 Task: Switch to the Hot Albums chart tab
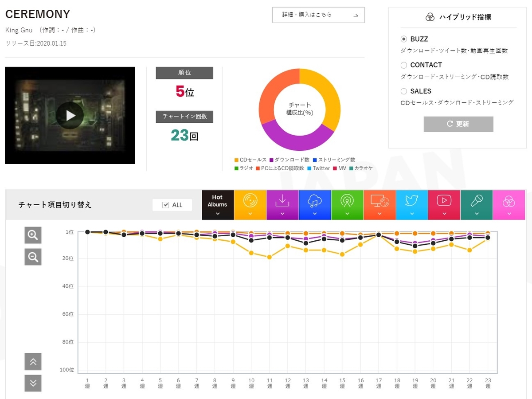click(217, 205)
